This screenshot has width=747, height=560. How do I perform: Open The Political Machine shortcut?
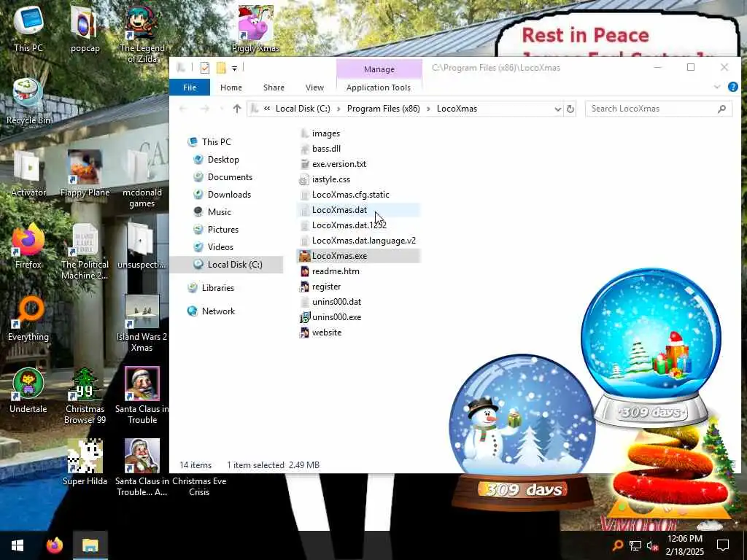85,252
